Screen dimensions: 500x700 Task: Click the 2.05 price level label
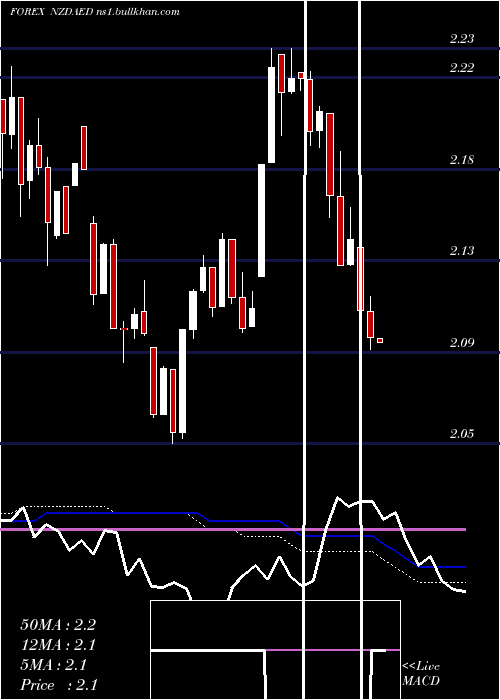click(x=462, y=433)
